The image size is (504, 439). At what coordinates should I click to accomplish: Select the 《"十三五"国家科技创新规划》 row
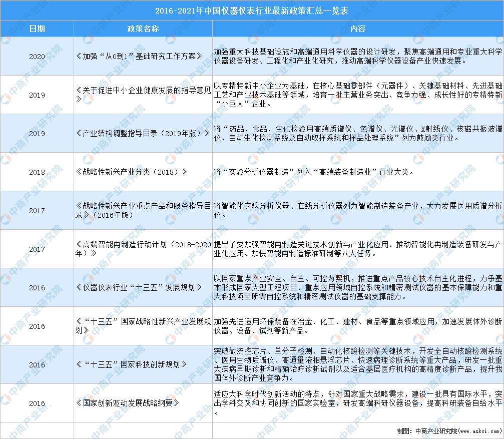pyautogui.click(x=141, y=365)
